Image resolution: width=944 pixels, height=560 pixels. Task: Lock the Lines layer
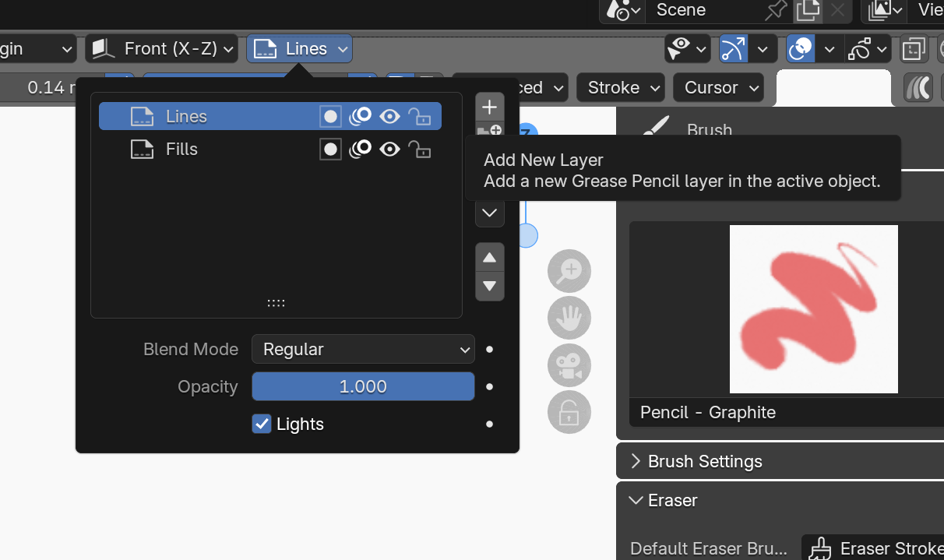[x=420, y=117]
